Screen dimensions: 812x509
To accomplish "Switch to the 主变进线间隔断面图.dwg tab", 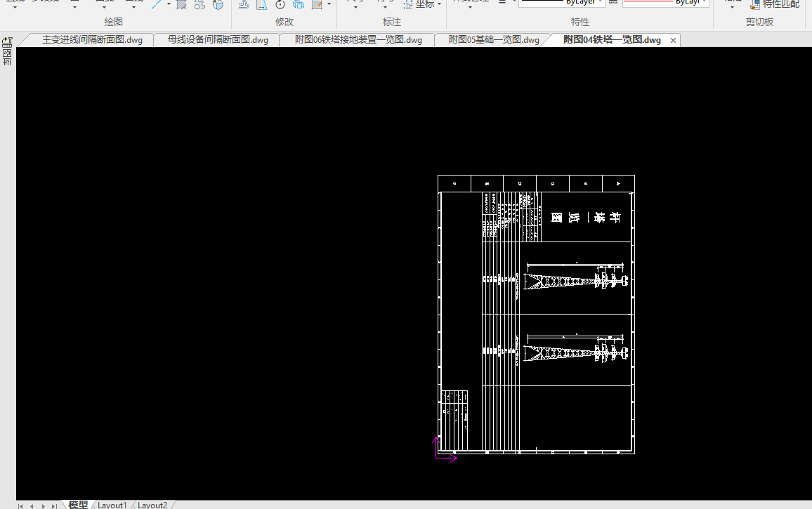I will click(x=91, y=40).
